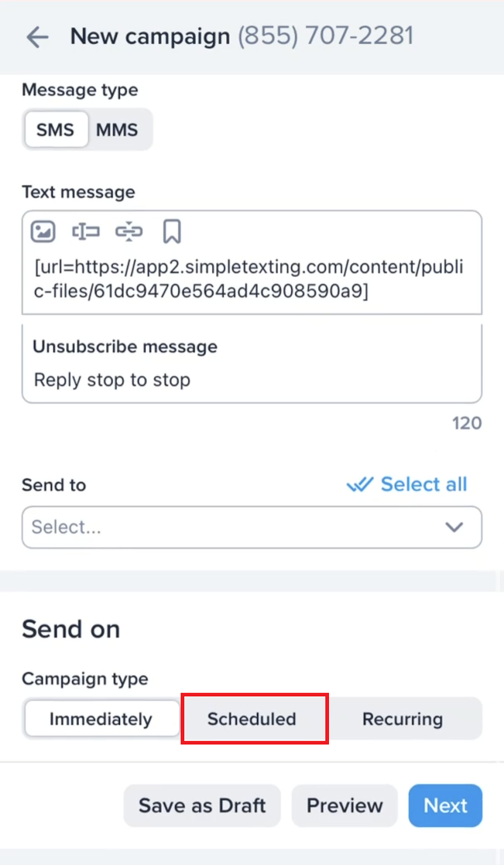Insert a custom field into the message
504x865 pixels.
point(85,231)
